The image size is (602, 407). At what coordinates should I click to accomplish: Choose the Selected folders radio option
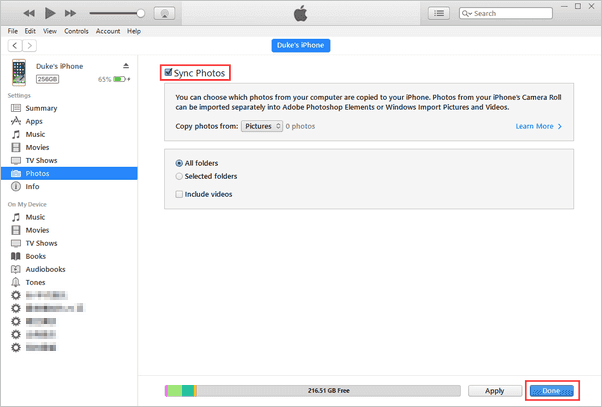tap(179, 176)
